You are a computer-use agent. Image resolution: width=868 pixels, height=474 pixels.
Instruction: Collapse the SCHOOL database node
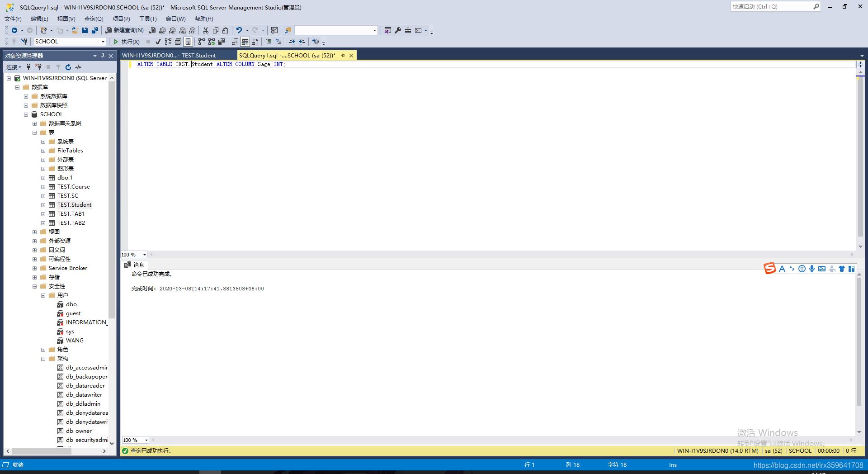[x=26, y=114]
